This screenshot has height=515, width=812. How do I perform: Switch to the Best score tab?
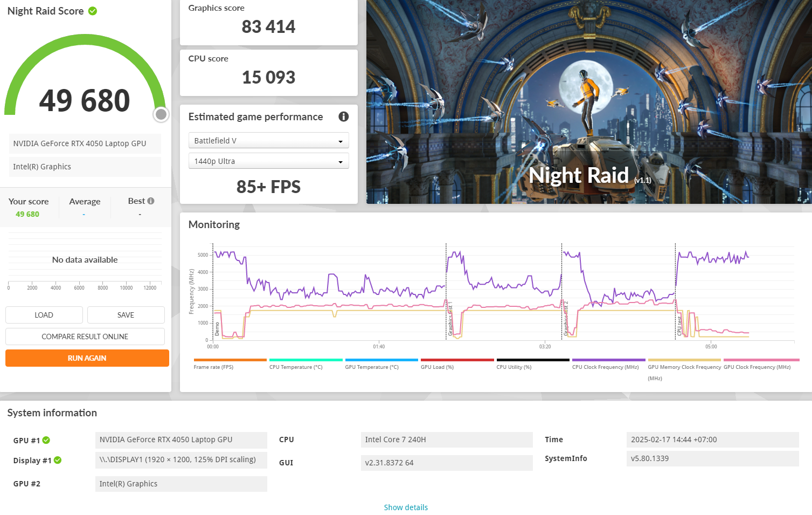[x=136, y=201]
